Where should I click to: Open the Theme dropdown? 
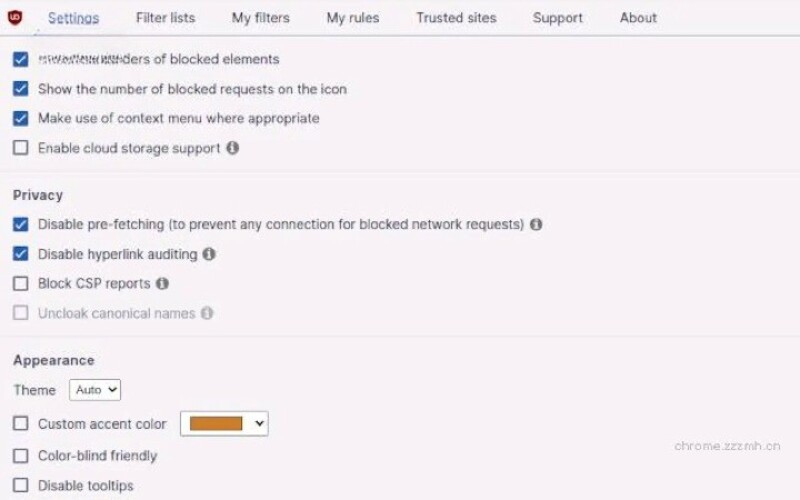[x=95, y=390]
